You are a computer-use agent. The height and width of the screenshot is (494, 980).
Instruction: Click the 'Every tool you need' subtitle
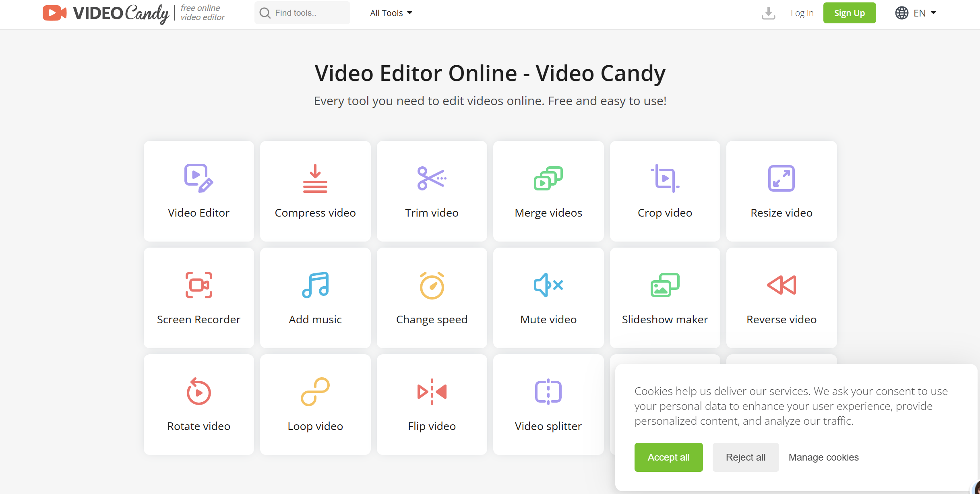coord(490,101)
